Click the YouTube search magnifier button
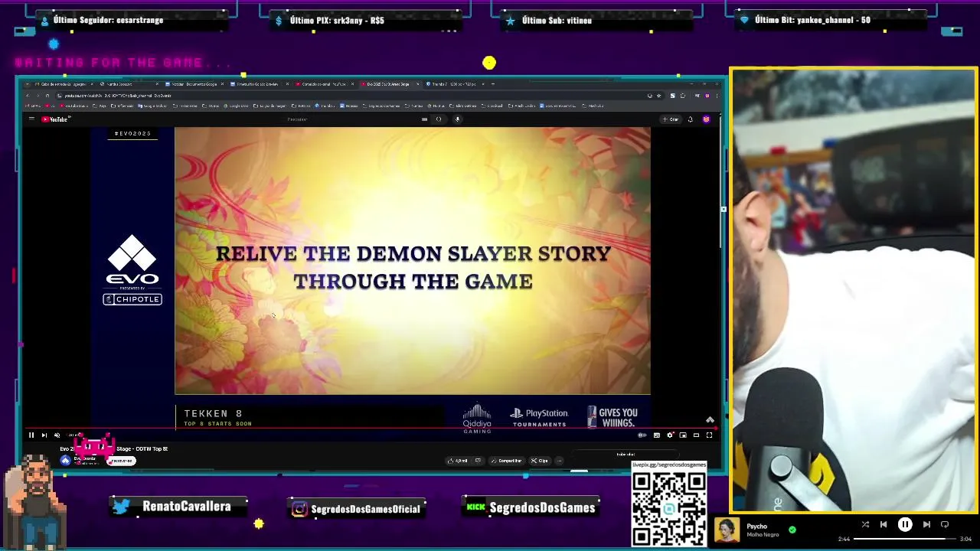 click(x=439, y=119)
